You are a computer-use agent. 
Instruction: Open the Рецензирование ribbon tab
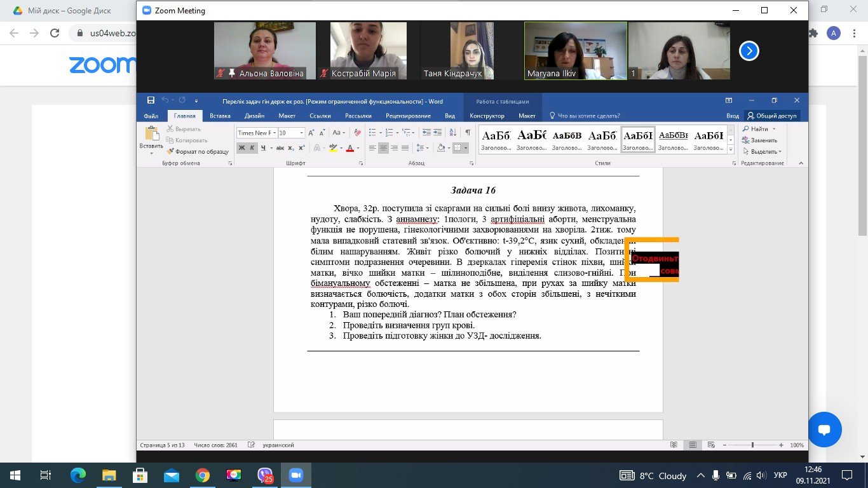click(x=408, y=116)
